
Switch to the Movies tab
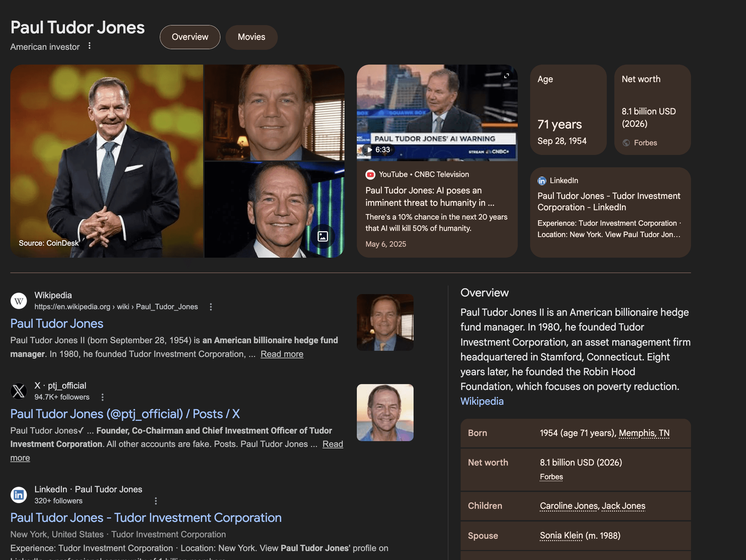(251, 37)
